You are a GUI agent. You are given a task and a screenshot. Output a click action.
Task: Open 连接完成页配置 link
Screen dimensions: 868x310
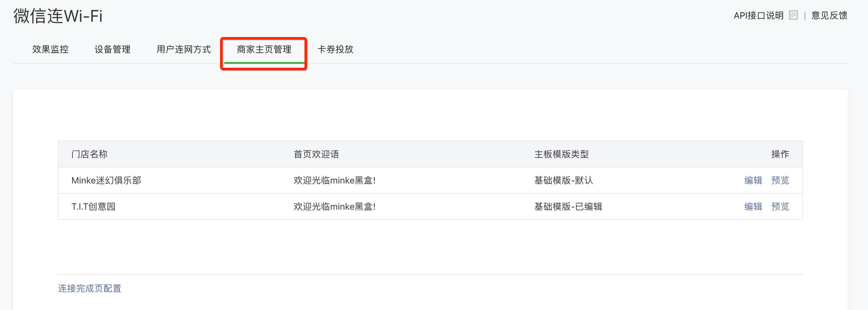90,289
